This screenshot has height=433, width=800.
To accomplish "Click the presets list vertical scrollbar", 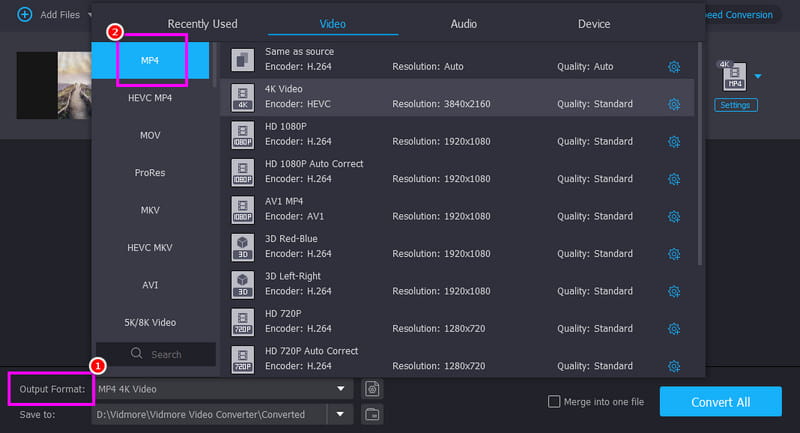I will click(699, 153).
